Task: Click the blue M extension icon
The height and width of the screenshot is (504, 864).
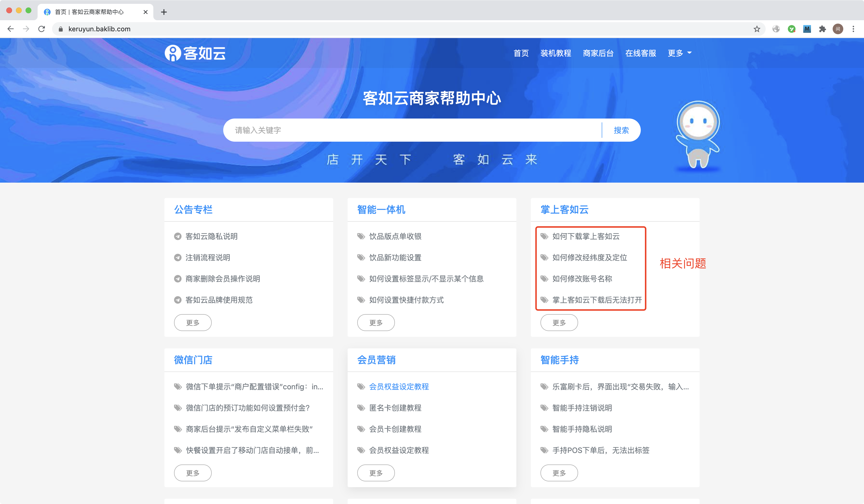Action: 807,29
